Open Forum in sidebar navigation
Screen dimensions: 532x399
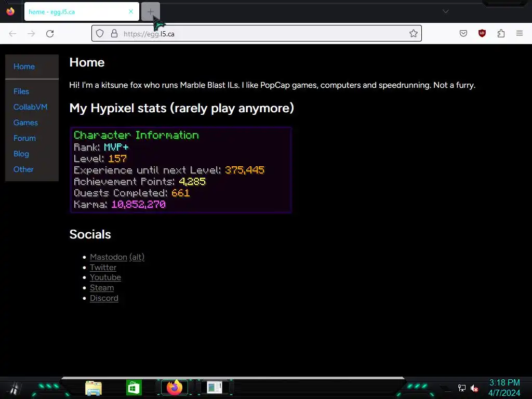click(x=24, y=138)
